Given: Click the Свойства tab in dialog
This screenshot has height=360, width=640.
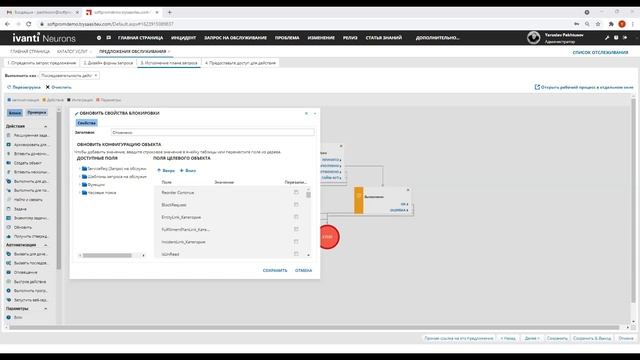Looking at the screenshot, I should pyautogui.click(x=87, y=123).
